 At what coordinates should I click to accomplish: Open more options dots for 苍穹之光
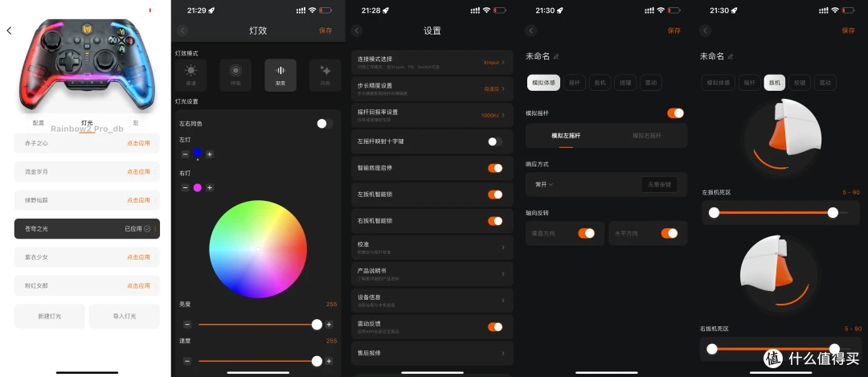(x=156, y=228)
